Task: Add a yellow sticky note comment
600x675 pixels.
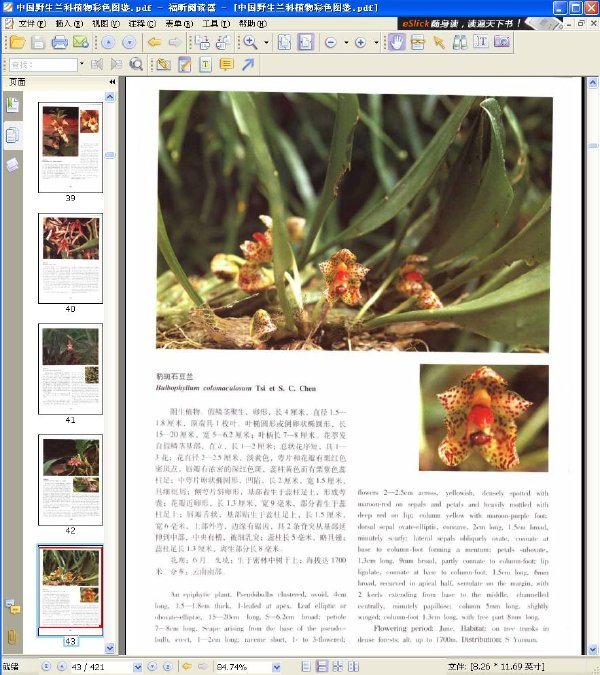Action: pos(226,65)
